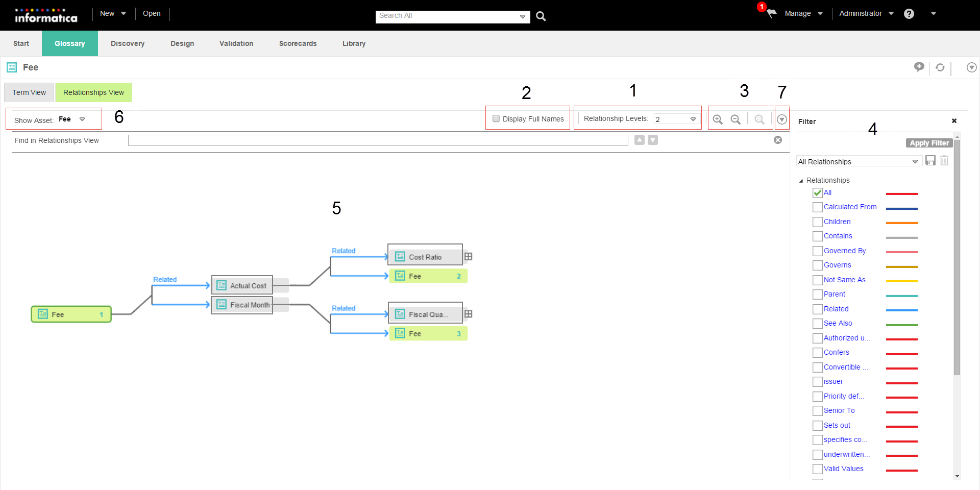The image size is (980, 490).
Task: Switch to the Scorecards tab
Action: point(298,43)
